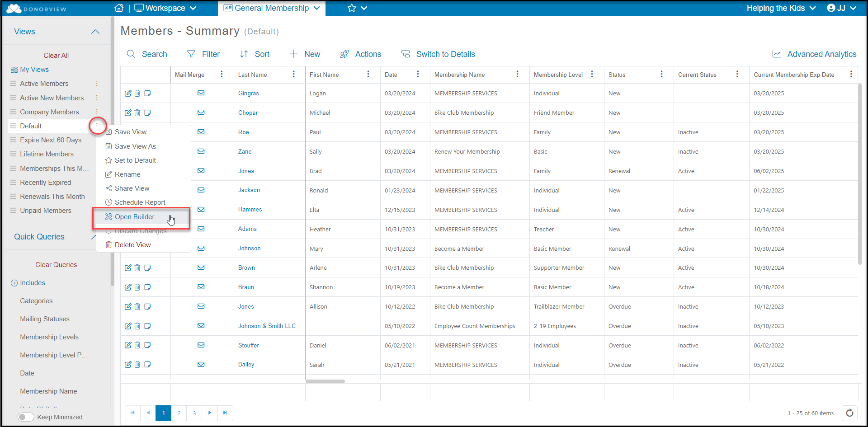Click Clear Queries link

click(56, 265)
